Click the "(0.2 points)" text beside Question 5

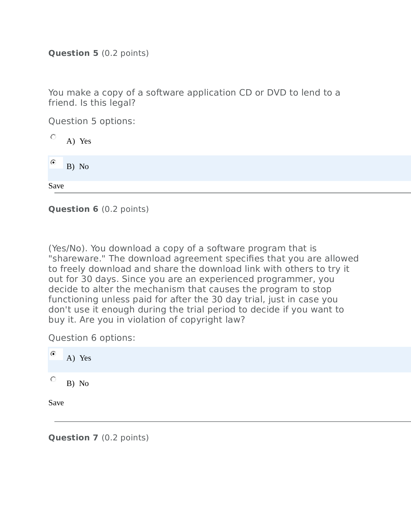click(x=125, y=53)
